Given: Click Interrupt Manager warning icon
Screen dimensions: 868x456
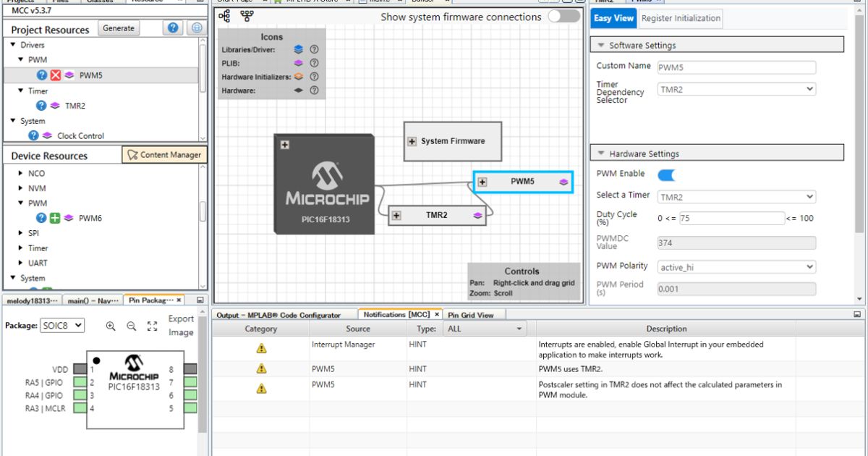Looking at the screenshot, I should tap(261, 349).
